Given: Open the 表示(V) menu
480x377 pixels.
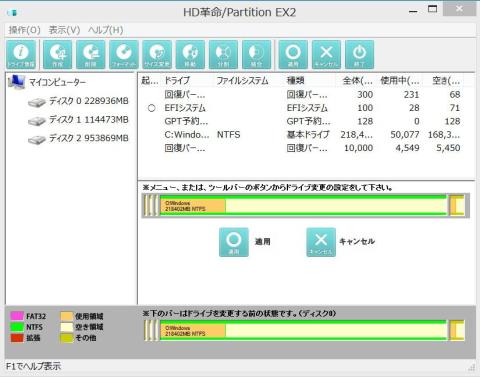Looking at the screenshot, I should pyautogui.click(x=64, y=30).
